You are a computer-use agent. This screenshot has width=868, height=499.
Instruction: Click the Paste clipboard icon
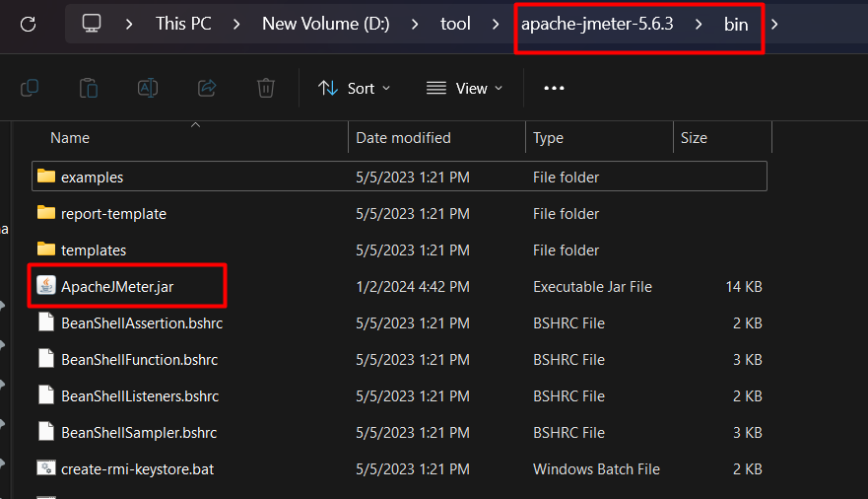pos(89,88)
